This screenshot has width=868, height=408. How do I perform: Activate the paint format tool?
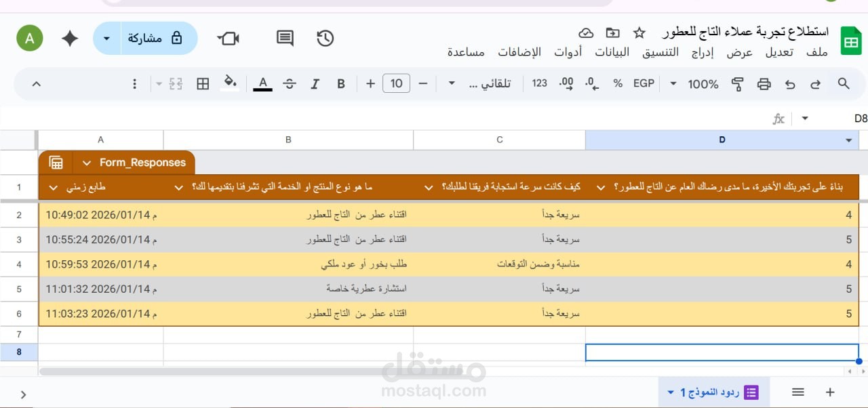click(x=737, y=83)
